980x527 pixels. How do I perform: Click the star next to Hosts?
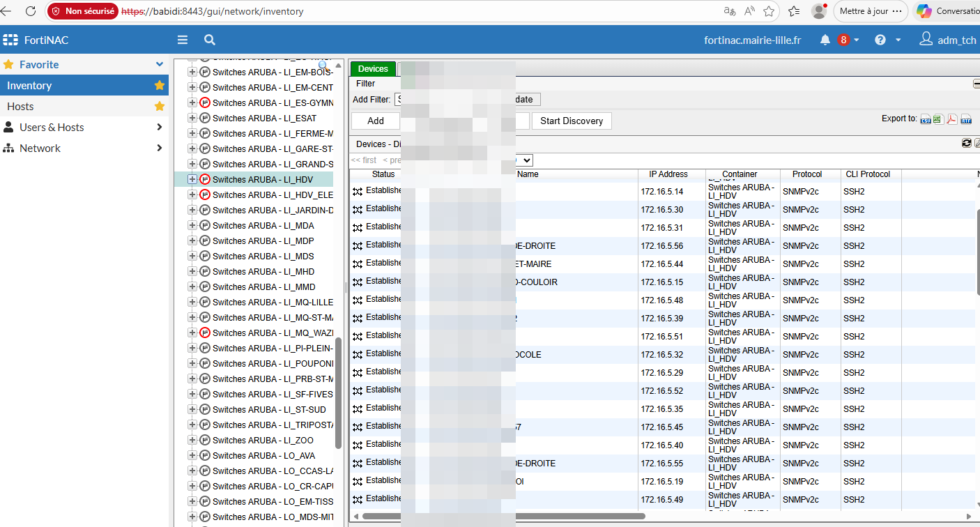click(160, 107)
